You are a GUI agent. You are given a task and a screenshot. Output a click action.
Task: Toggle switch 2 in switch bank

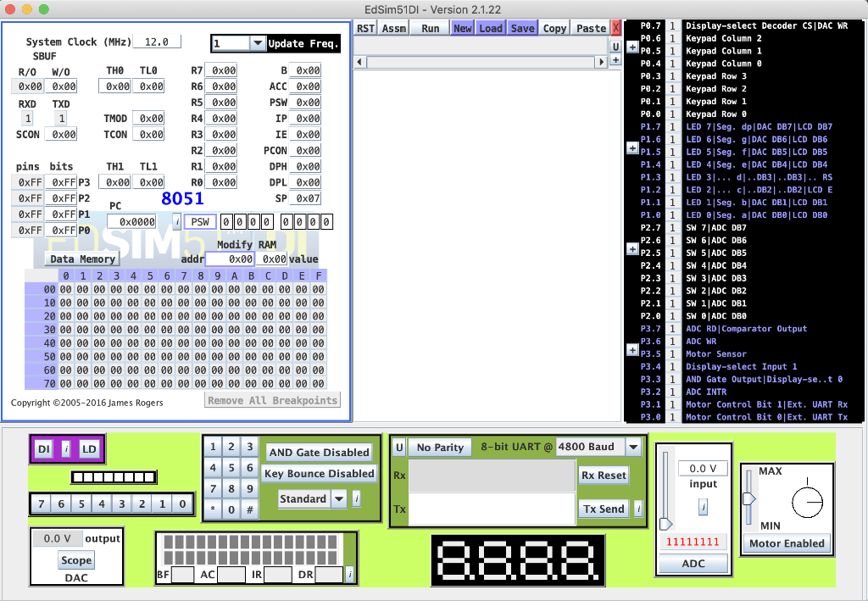[x=142, y=504]
